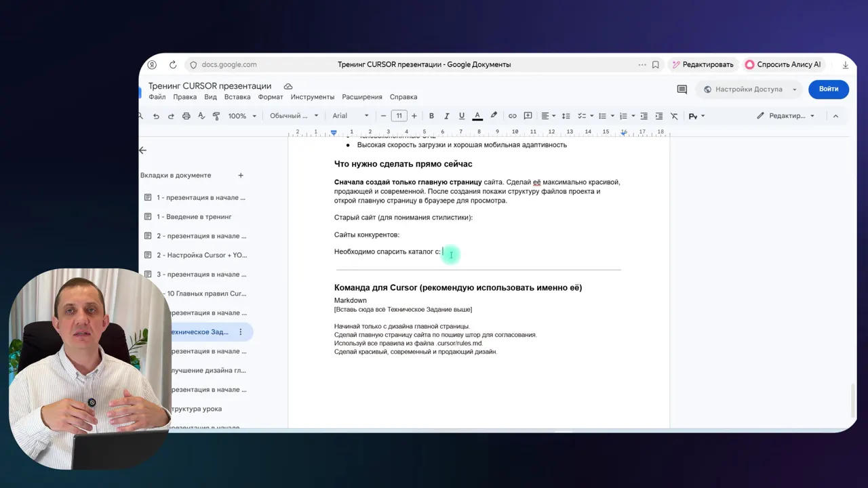Screen dimensions: 868x488
Task: Run spelling and grammar check icon
Action: click(x=201, y=116)
